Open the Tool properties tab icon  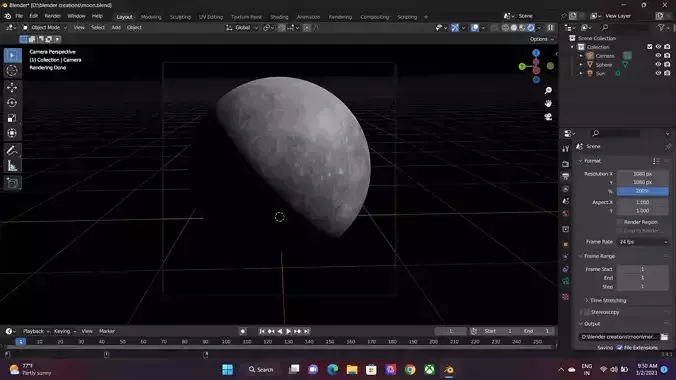566,149
